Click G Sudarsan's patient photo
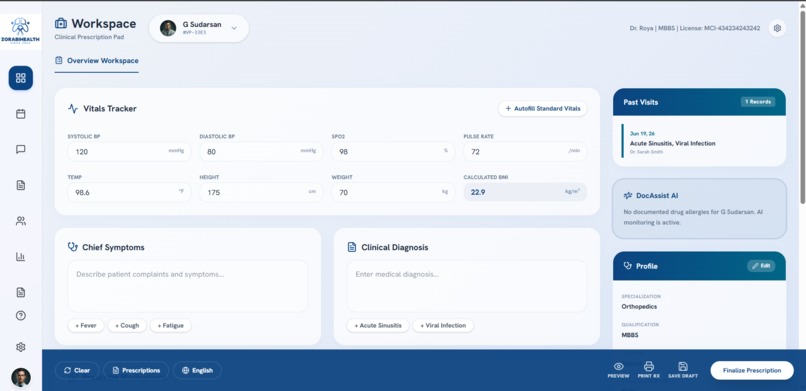The width and height of the screenshot is (806, 391). [x=168, y=28]
